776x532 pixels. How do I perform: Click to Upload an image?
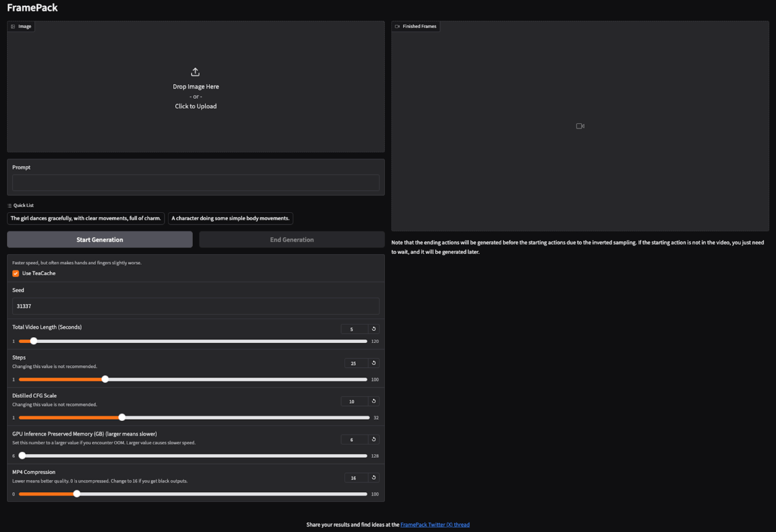pyautogui.click(x=196, y=106)
